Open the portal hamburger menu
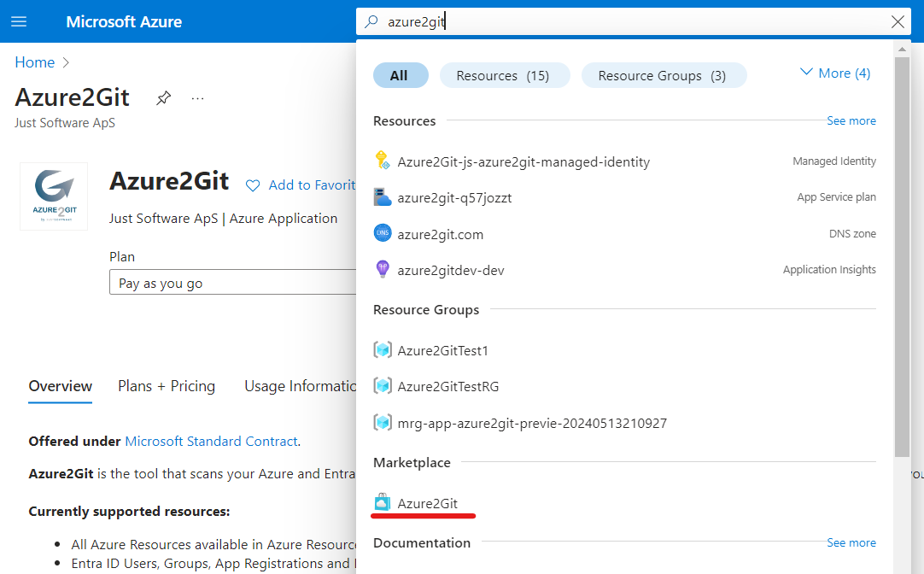This screenshot has height=574, width=924. tap(20, 21)
